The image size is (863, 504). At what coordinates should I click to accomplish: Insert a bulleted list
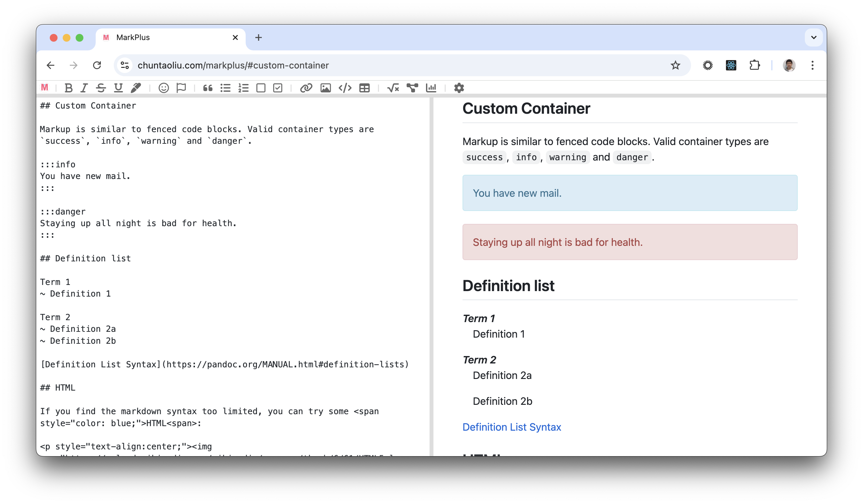click(x=225, y=88)
